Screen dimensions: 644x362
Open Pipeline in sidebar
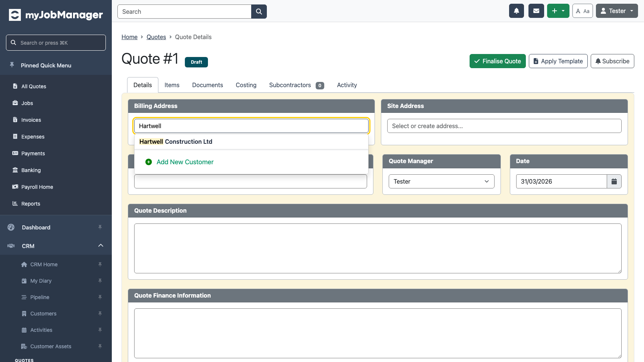tap(40, 297)
